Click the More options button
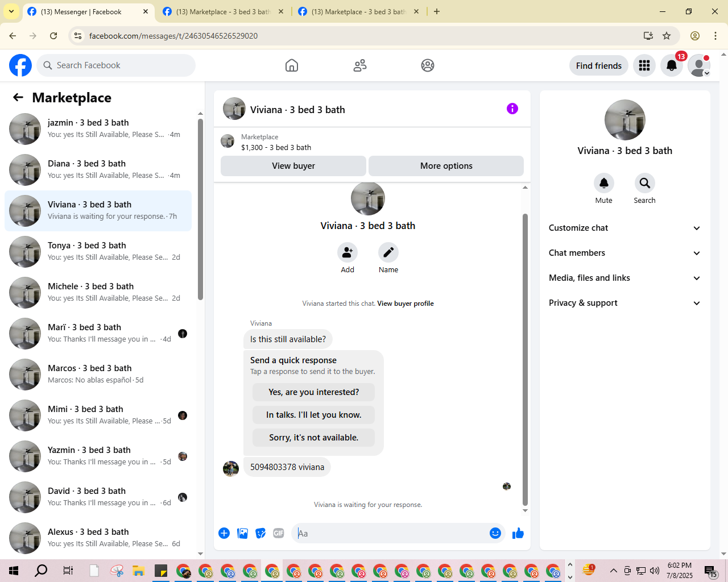728x582 pixels. point(446,166)
